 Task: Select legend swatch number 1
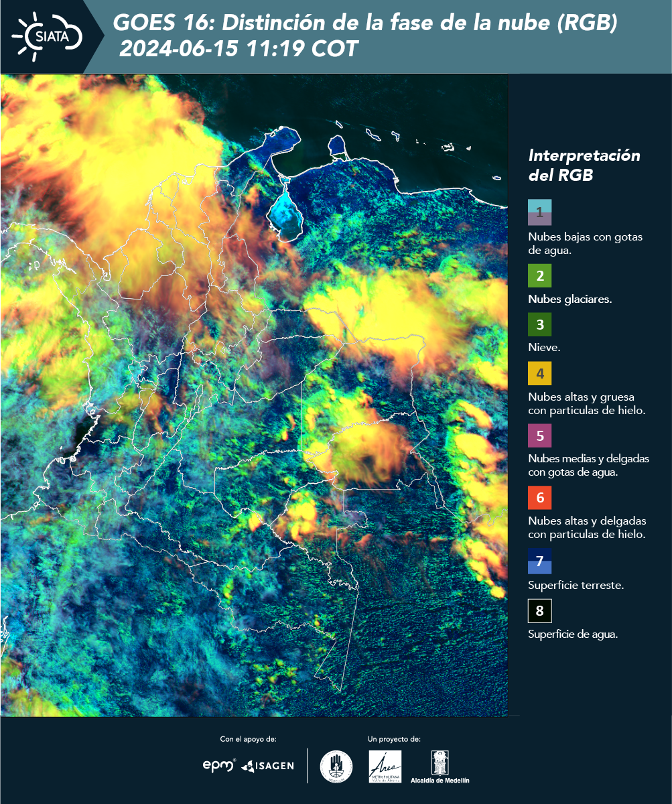tap(540, 212)
